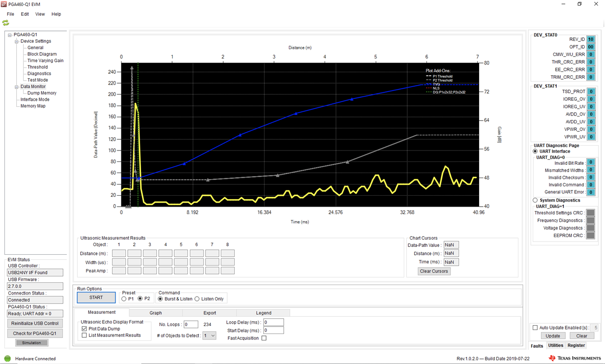Click the CMW_WU_ERR indicator box
The image size is (605, 364).
591,55
